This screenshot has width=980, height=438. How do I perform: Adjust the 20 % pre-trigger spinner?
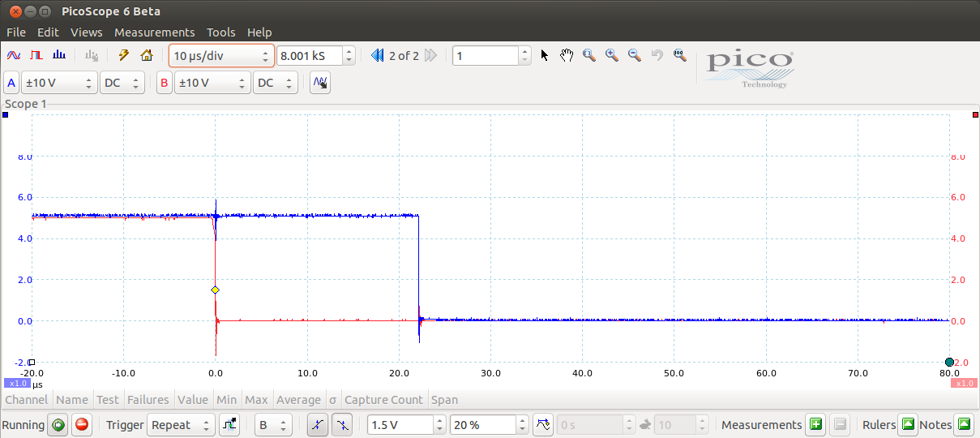(x=523, y=424)
